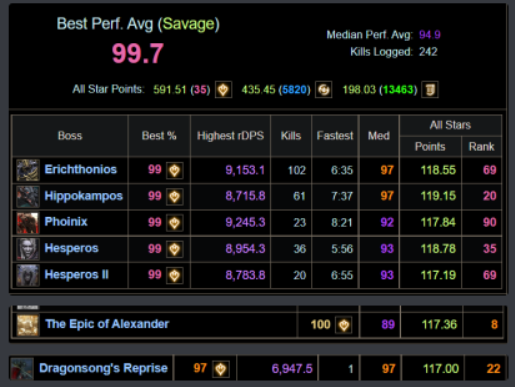
Task: Click the All Star rank value 35 in parentheses
Action: point(200,90)
